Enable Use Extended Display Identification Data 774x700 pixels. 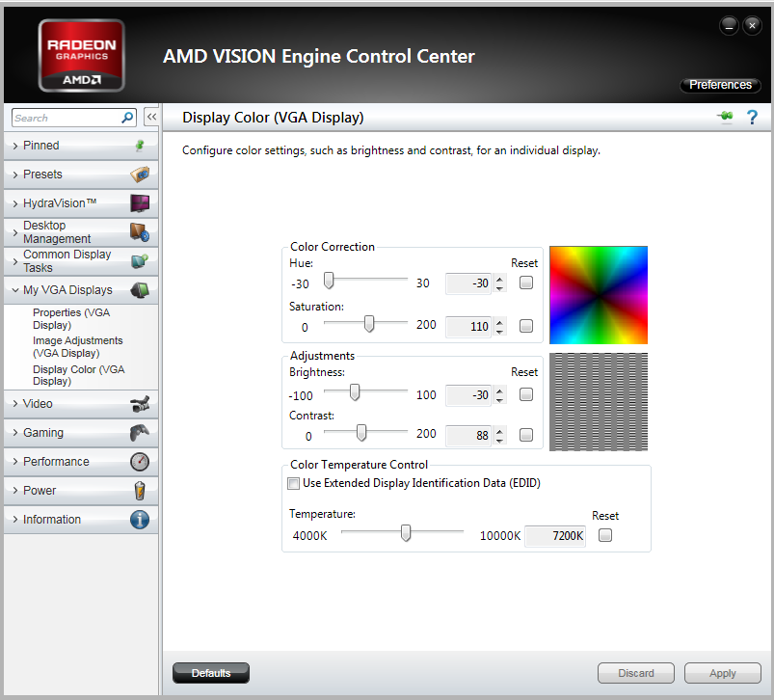pyautogui.click(x=293, y=483)
